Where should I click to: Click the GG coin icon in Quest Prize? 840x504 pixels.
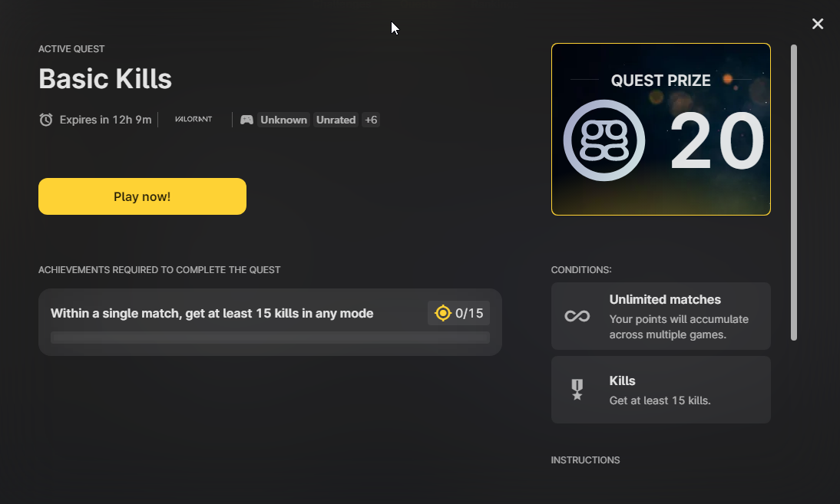point(604,140)
